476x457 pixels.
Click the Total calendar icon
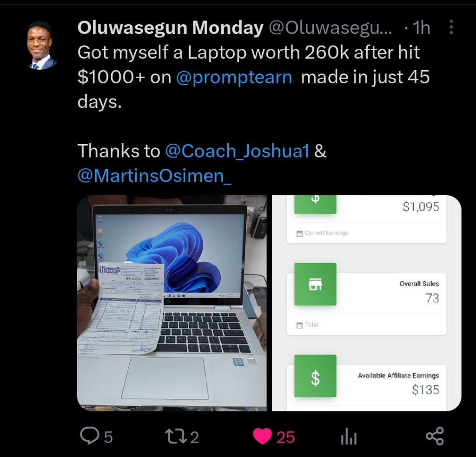[300, 325]
